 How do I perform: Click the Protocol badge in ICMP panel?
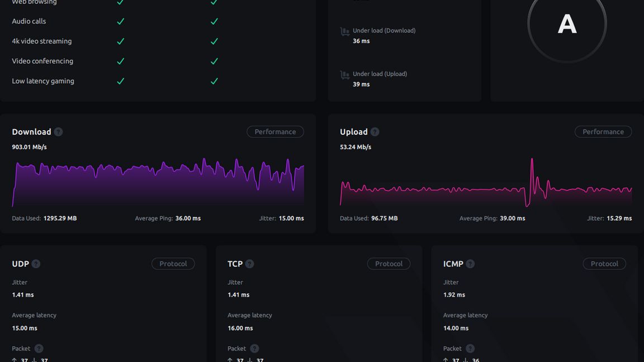click(x=604, y=264)
